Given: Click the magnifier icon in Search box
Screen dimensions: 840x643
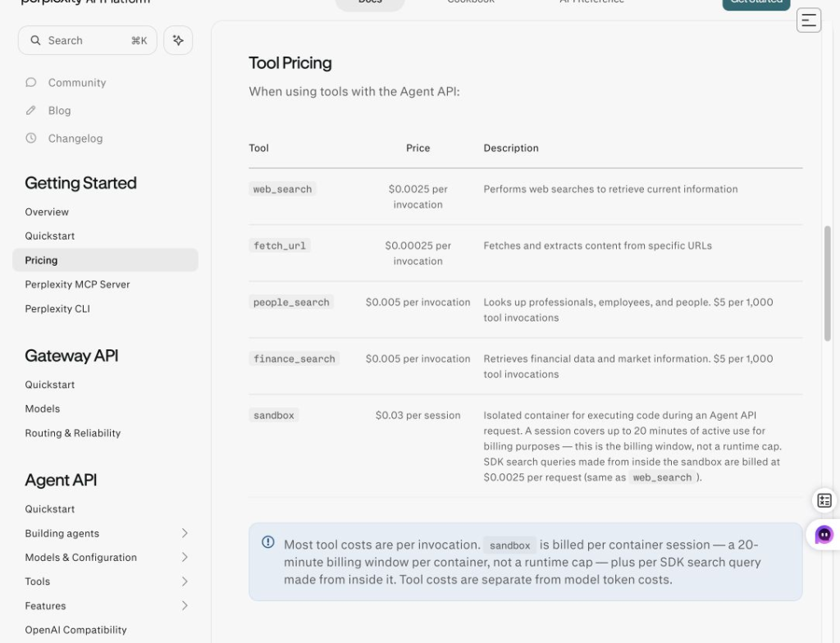Looking at the screenshot, I should point(35,40).
